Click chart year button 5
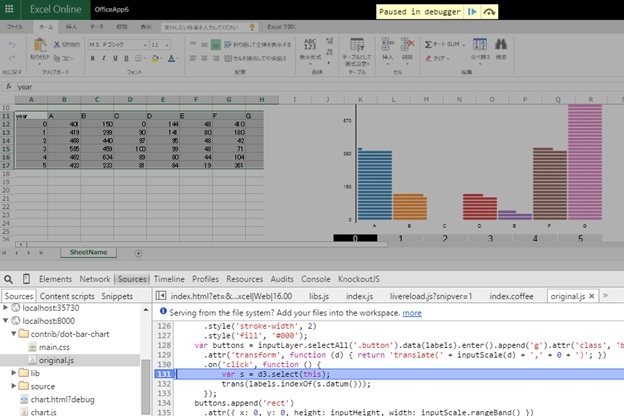The image size is (624, 416). (x=580, y=238)
